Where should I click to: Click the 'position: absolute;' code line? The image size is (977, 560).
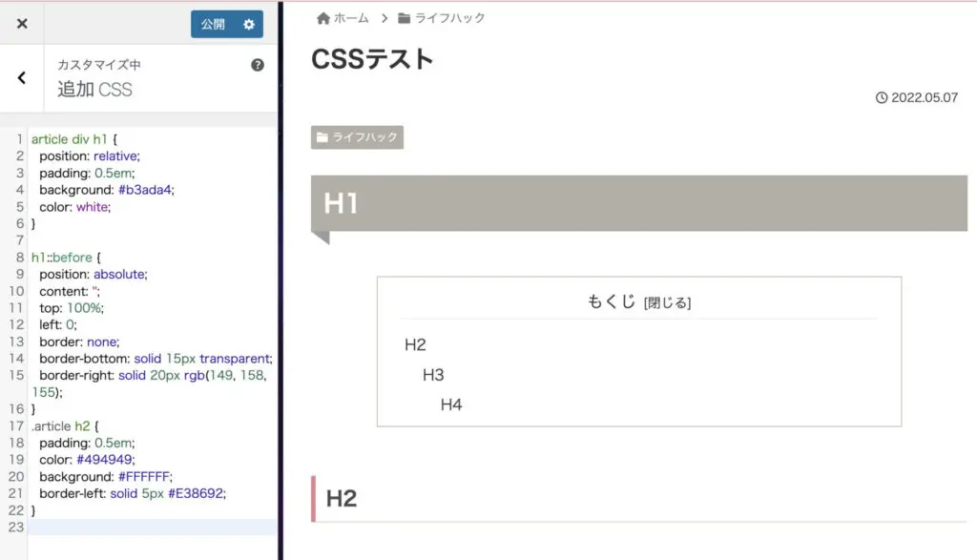coord(94,274)
